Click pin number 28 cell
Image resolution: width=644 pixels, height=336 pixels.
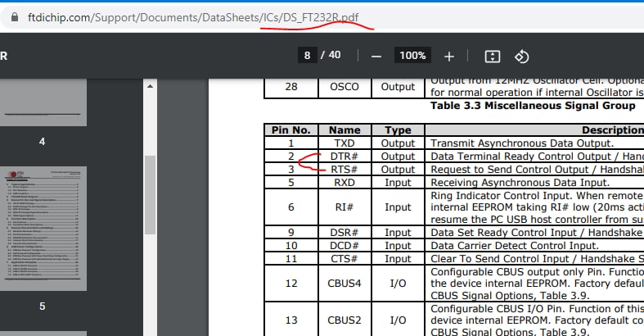(290, 87)
